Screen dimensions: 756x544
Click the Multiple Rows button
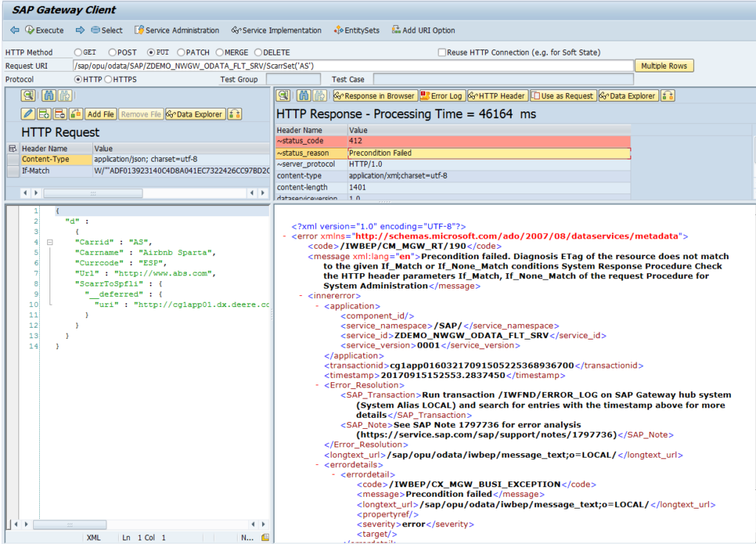(664, 66)
